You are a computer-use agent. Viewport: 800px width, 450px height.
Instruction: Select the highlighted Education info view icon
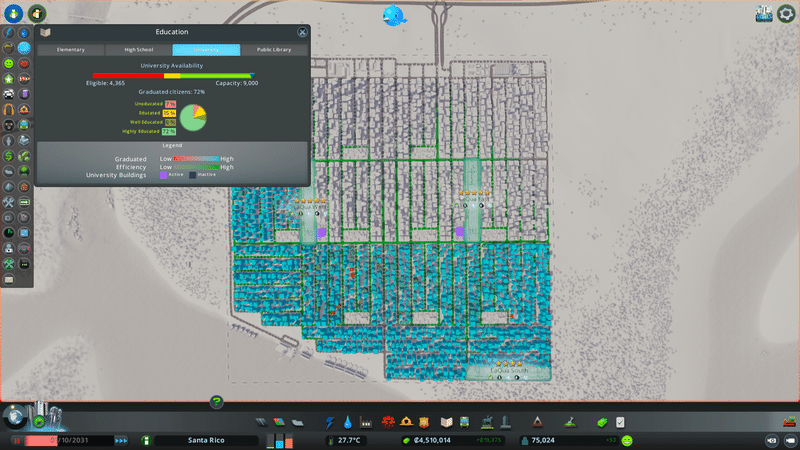point(24,48)
